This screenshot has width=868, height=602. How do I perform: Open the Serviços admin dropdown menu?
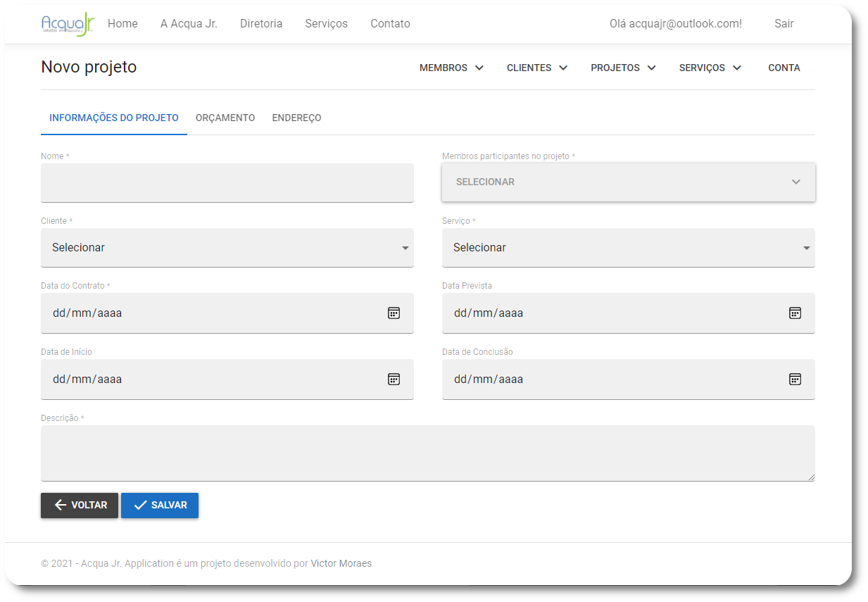point(710,68)
